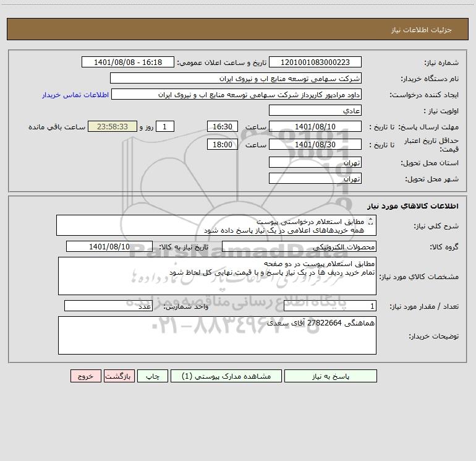Click the 'ایجاد کننده درخواست:' label
This screenshot has height=461, width=476.
tap(425, 95)
